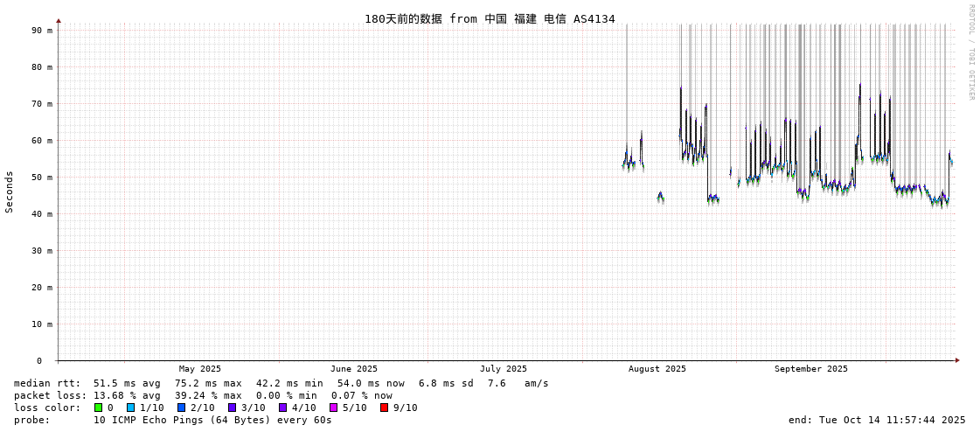Click the green 0 loss color swatch
980x432 pixels.
pyautogui.click(x=98, y=408)
